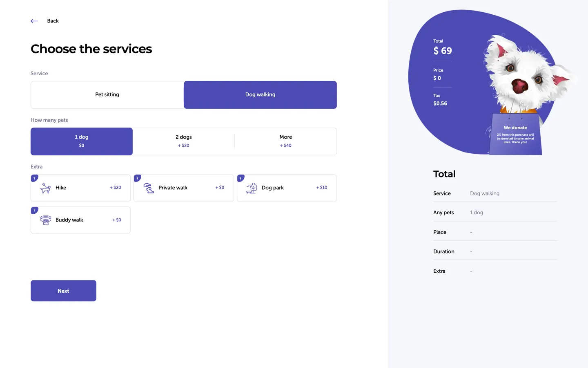Viewport: 588px width, 368px height.
Task: Click the We donate bag banner
Action: 515,135
